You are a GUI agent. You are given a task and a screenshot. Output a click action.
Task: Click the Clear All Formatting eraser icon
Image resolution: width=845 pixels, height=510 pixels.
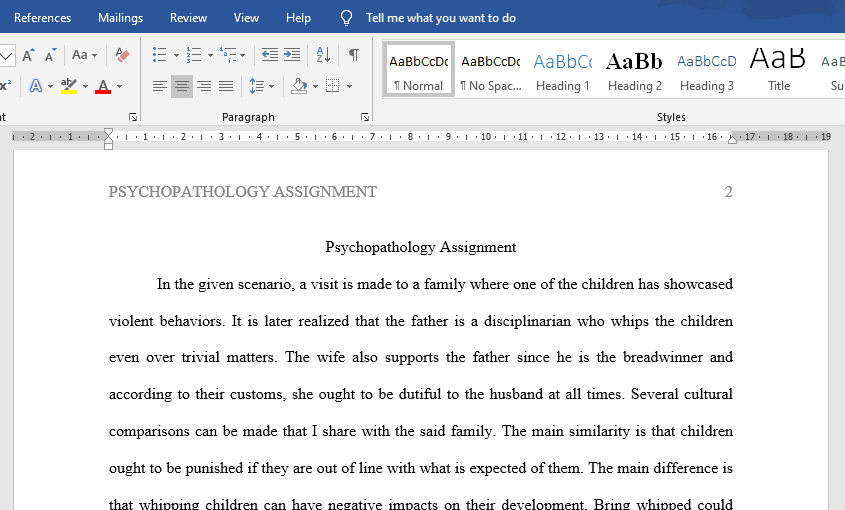pos(122,55)
